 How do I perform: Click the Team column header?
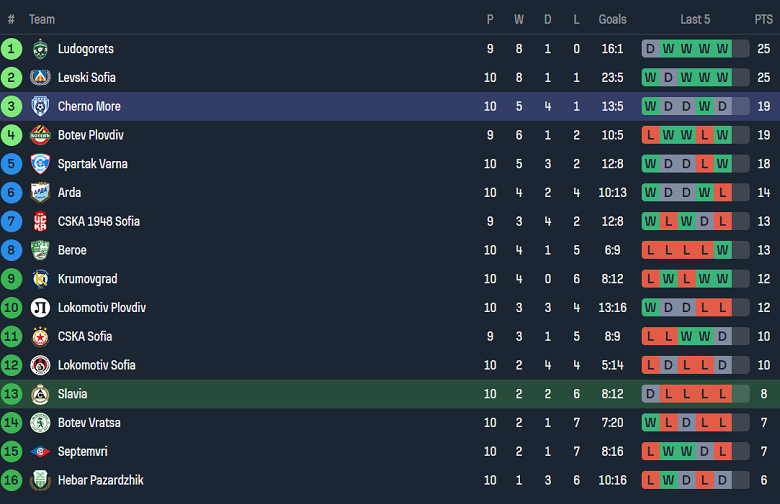coord(42,19)
